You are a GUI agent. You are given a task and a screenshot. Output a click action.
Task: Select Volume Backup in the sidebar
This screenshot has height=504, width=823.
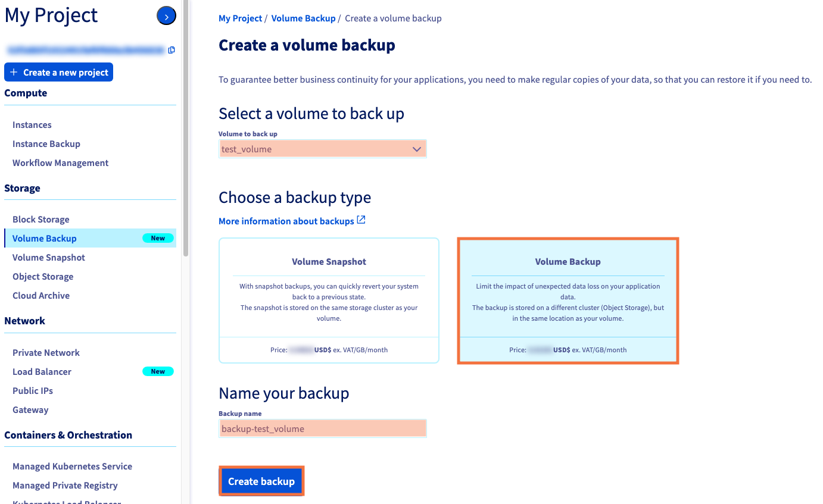pyautogui.click(x=90, y=239)
